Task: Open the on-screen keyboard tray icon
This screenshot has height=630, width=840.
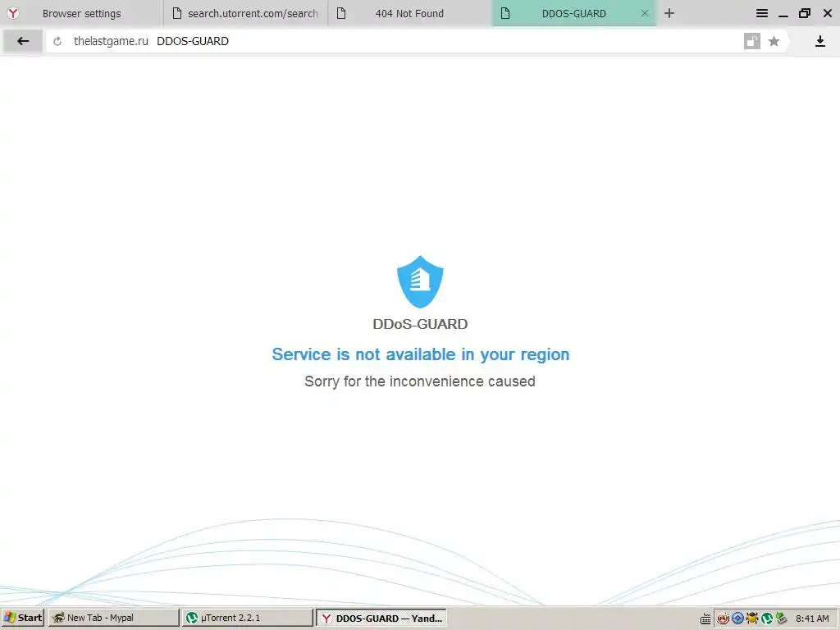Action: [705, 619]
